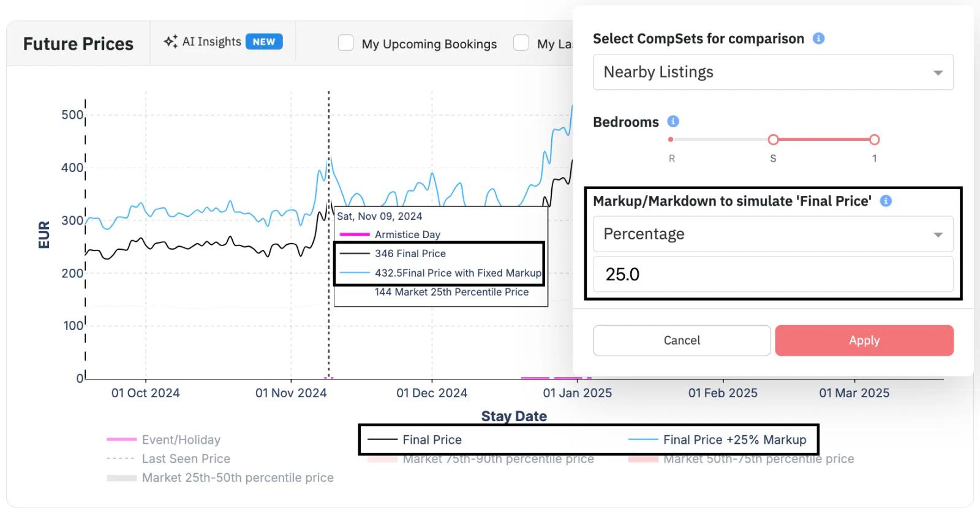Screen dimensions: 980x513
Task: Click the 01 Jan 2025 axis label
Action: pos(578,393)
